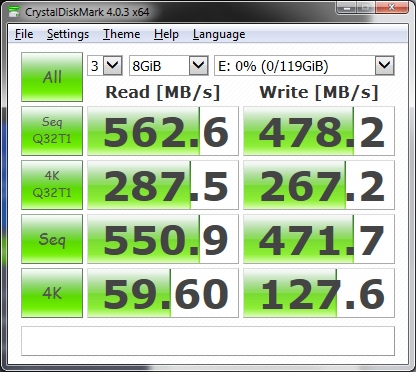Open the File menu
Viewport: 416px width, 372px height.
coord(24,34)
